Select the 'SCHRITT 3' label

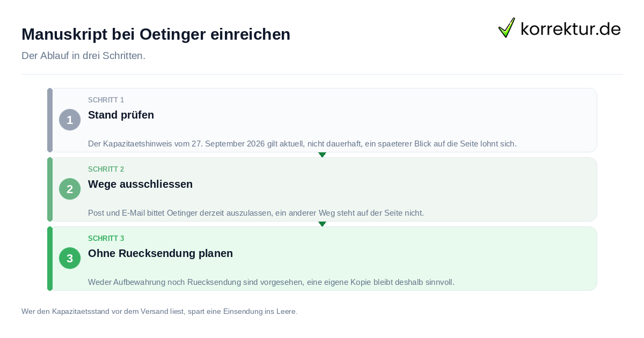click(x=106, y=238)
